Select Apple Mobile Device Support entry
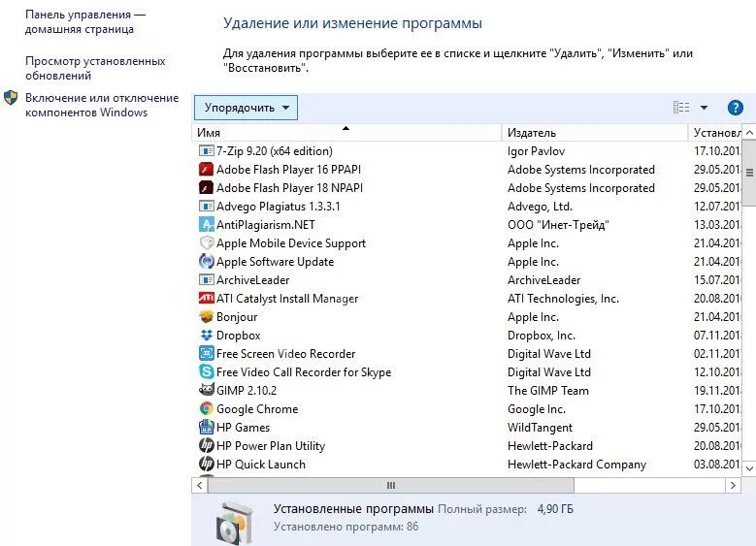Image resolution: width=756 pixels, height=546 pixels. tap(291, 242)
